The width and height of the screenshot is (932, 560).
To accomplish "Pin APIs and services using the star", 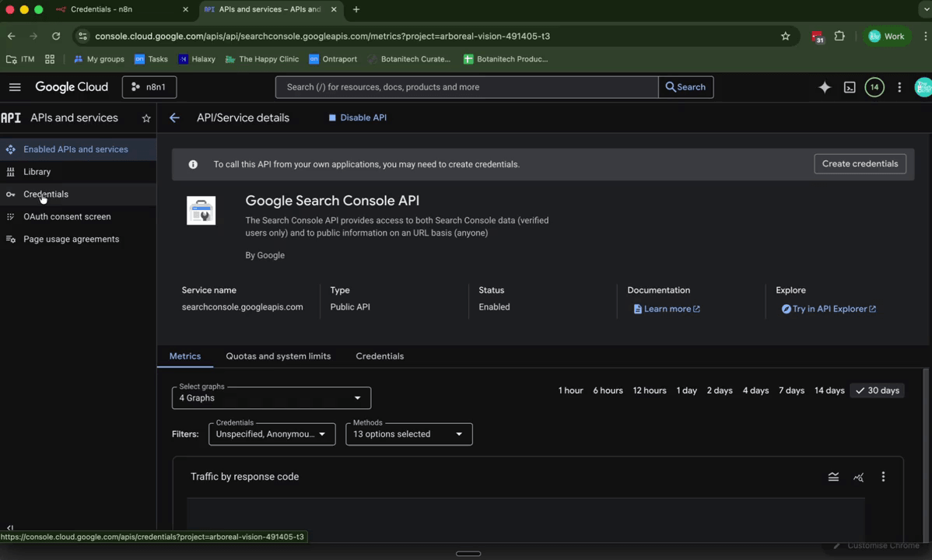I will pos(146,118).
